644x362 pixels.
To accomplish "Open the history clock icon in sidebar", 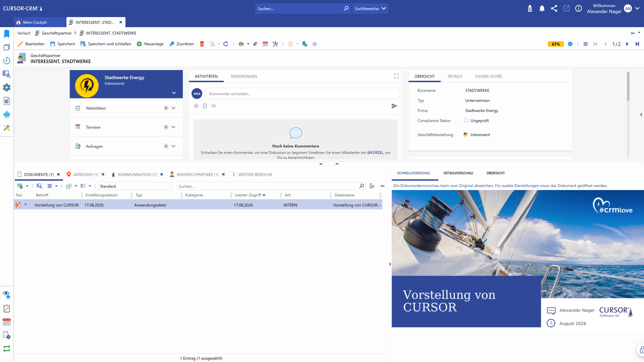I will (7, 61).
